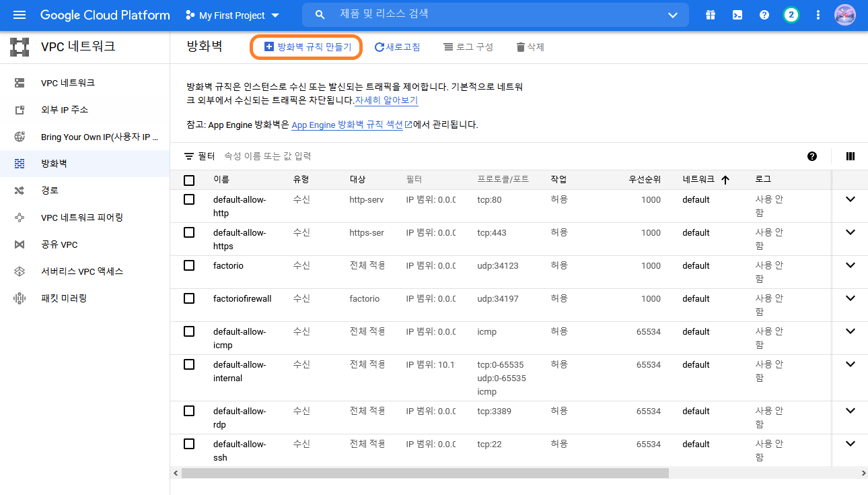868x495 pixels.
Task: Open the factoriofirewall rule name
Action: [242, 298]
